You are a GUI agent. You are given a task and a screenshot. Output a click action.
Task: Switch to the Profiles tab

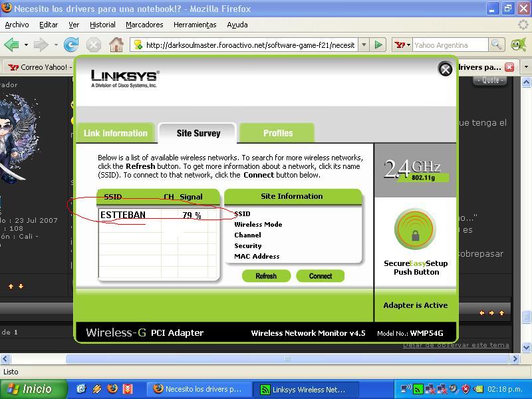tap(277, 133)
